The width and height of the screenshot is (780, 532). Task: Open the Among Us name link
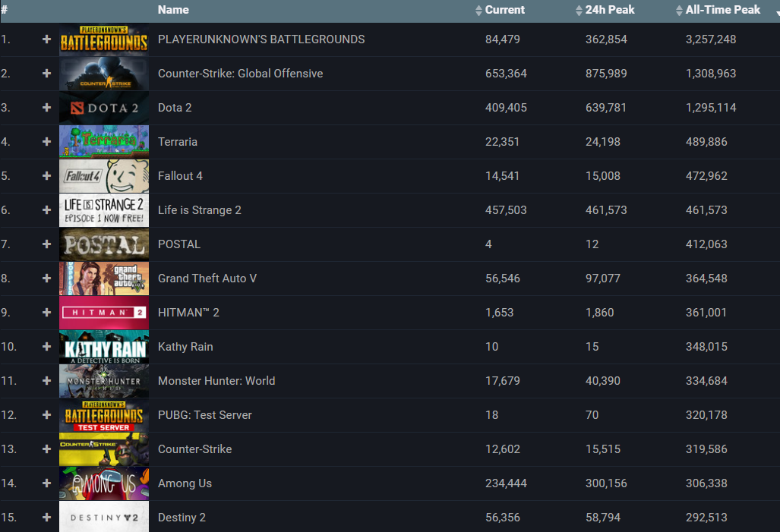pyautogui.click(x=185, y=483)
